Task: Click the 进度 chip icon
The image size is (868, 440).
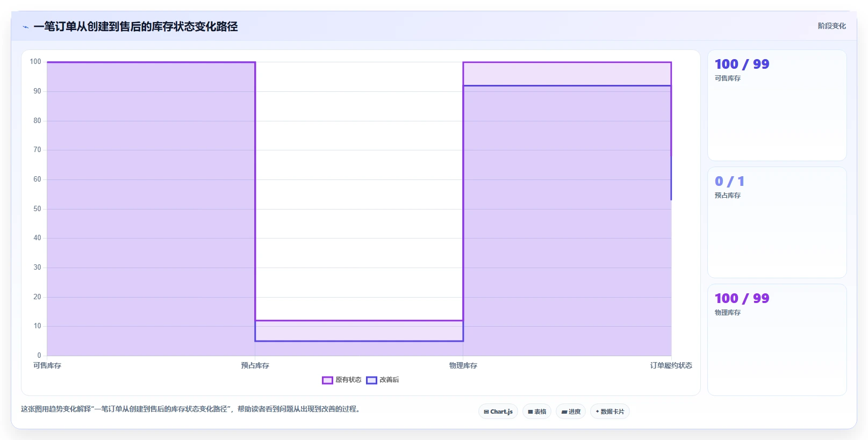Action: (564, 412)
